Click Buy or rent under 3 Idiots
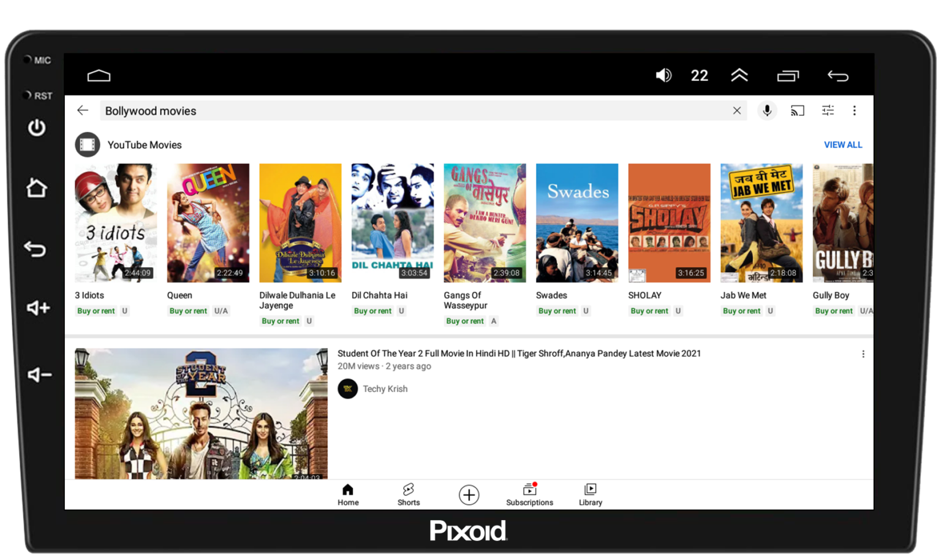This screenshot has width=941, height=560. [96, 311]
